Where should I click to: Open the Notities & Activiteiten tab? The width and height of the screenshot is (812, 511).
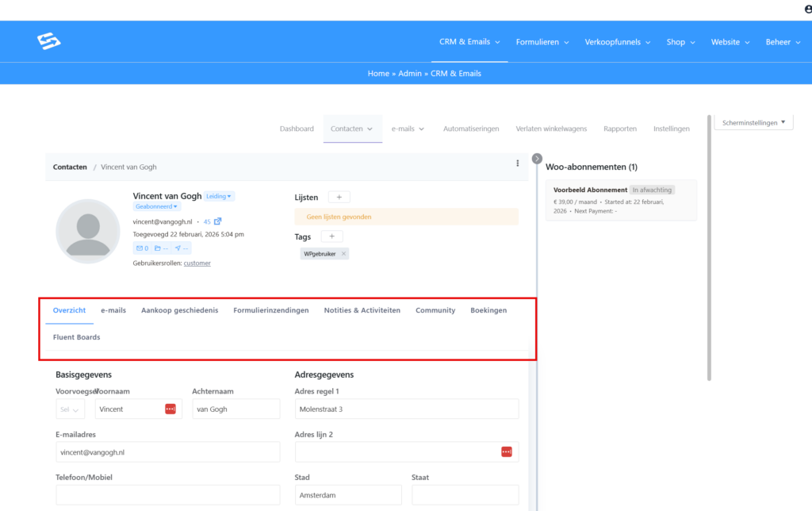click(362, 310)
